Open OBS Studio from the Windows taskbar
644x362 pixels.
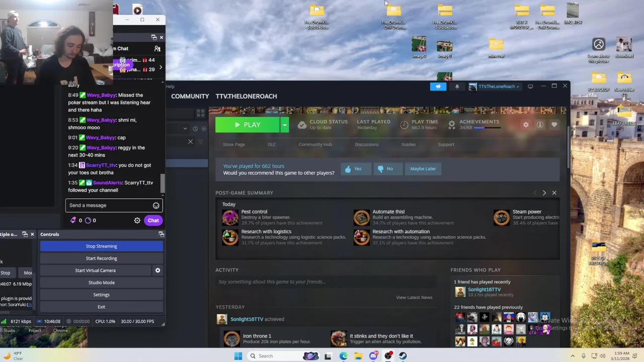pyautogui.click(x=388, y=356)
